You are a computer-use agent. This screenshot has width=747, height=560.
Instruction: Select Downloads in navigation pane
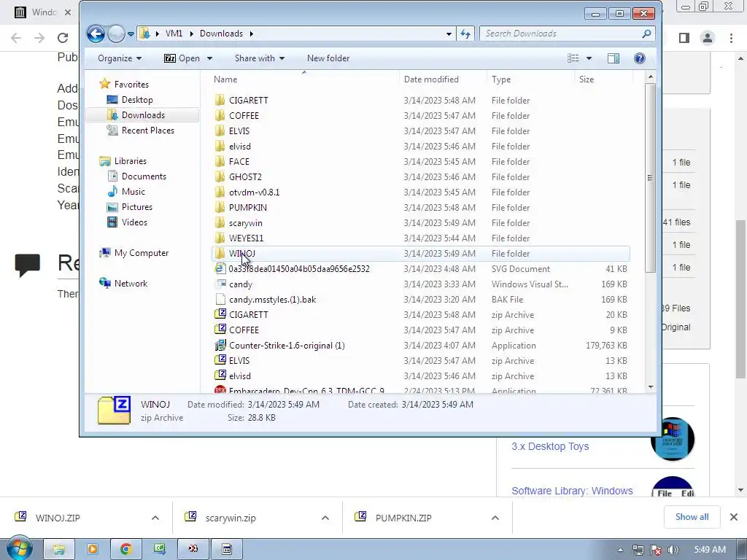click(143, 114)
